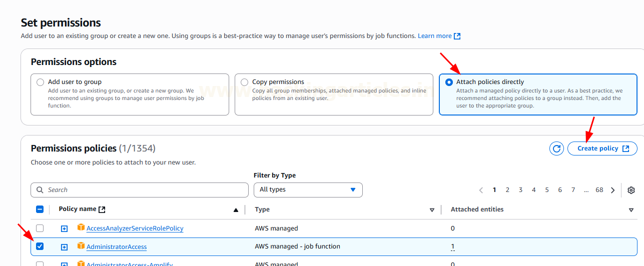Open the Create policy button
Screen dimensions: 644x266
pyautogui.click(x=602, y=148)
